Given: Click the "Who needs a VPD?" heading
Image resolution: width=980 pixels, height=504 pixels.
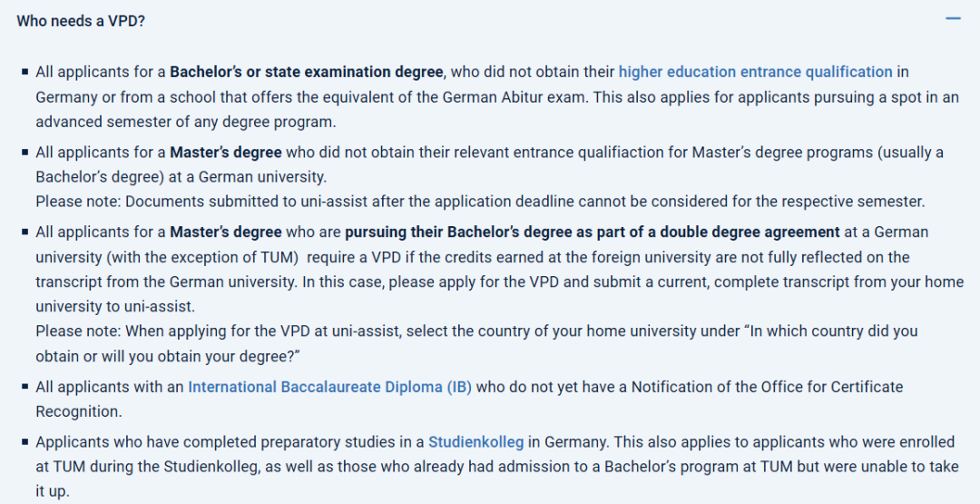Looking at the screenshot, I should point(81,21).
